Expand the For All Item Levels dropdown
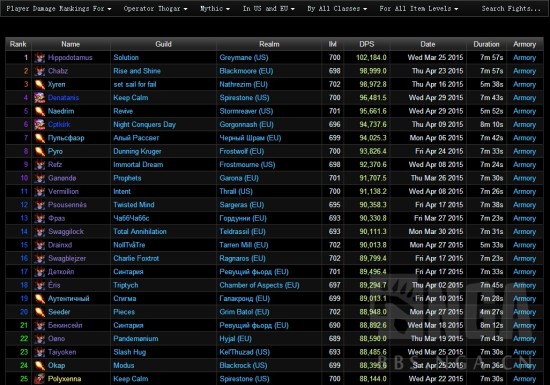 (x=418, y=8)
